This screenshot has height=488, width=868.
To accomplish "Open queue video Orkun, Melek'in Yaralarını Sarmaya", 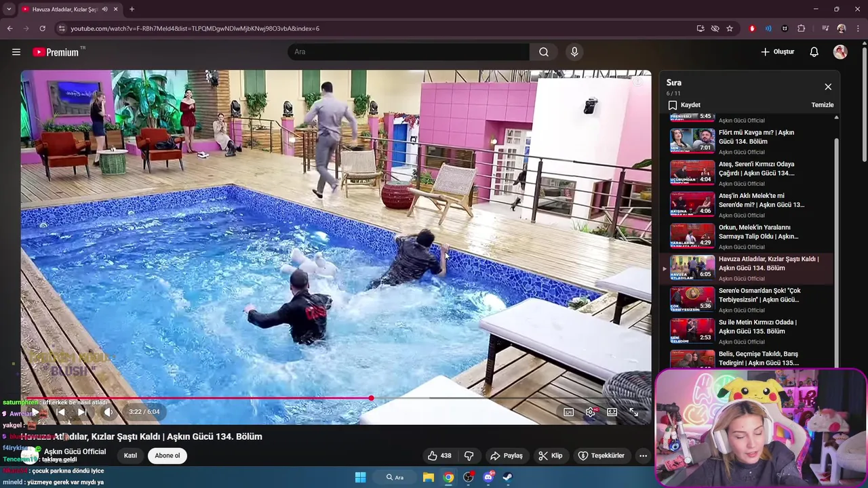I will click(749, 237).
